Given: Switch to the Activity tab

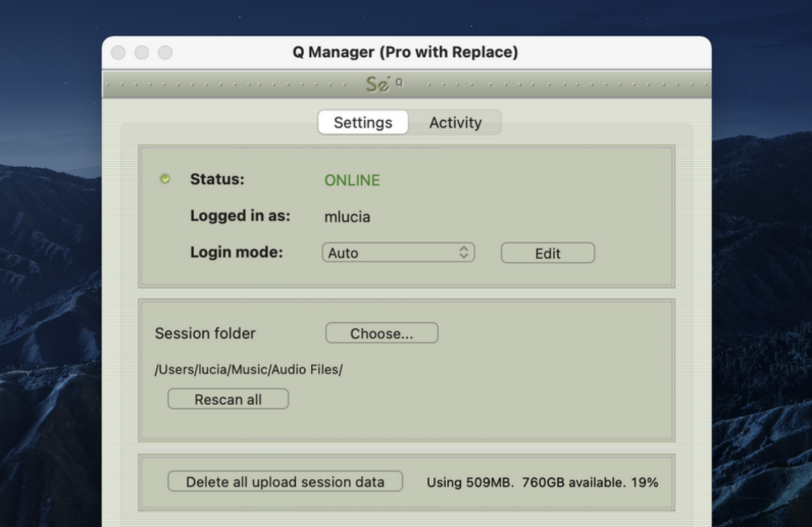Looking at the screenshot, I should pyautogui.click(x=455, y=122).
